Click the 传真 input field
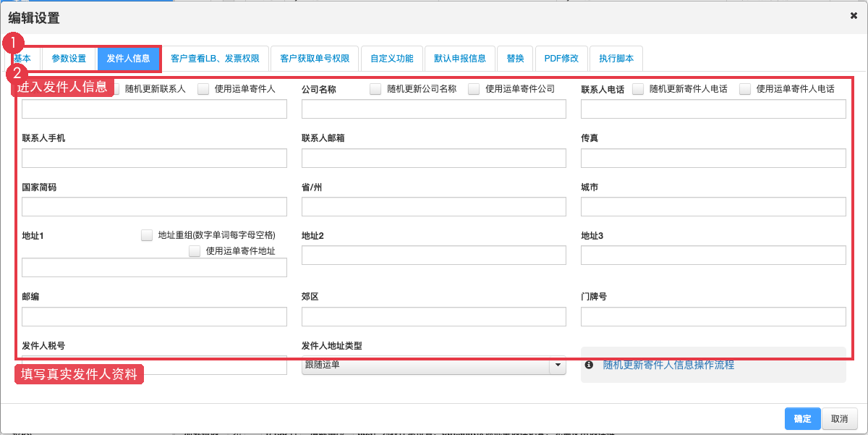868x435 pixels. pyautogui.click(x=713, y=158)
